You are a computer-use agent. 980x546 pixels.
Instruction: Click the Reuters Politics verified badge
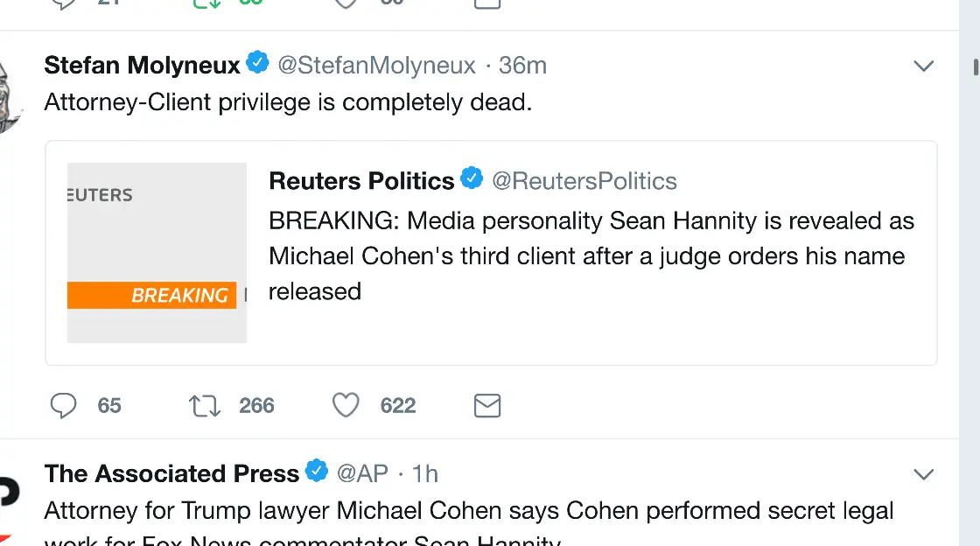(472, 178)
